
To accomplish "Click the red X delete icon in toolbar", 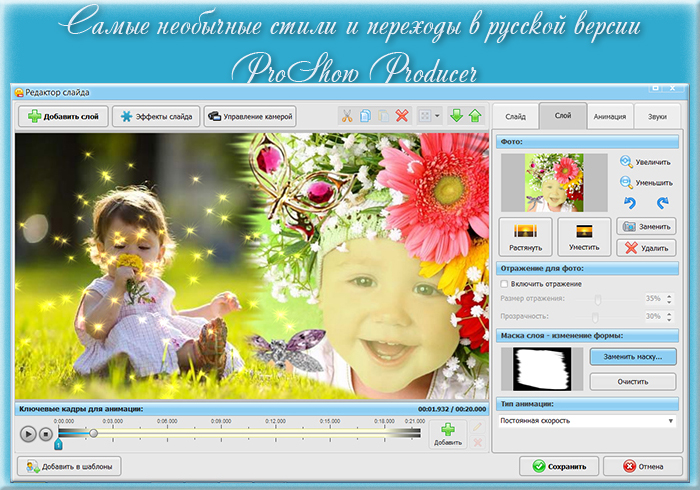I will [x=401, y=116].
